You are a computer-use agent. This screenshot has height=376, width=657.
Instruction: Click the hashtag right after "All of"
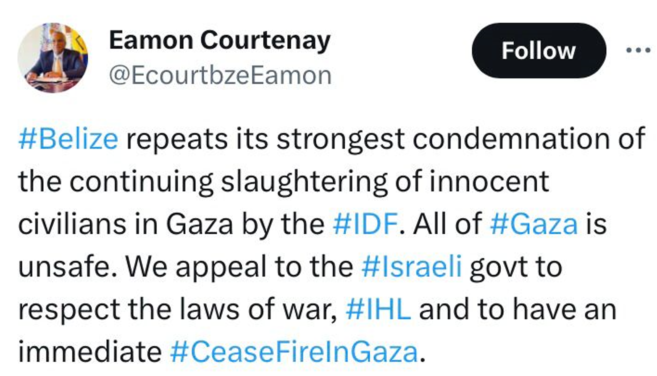(533, 224)
